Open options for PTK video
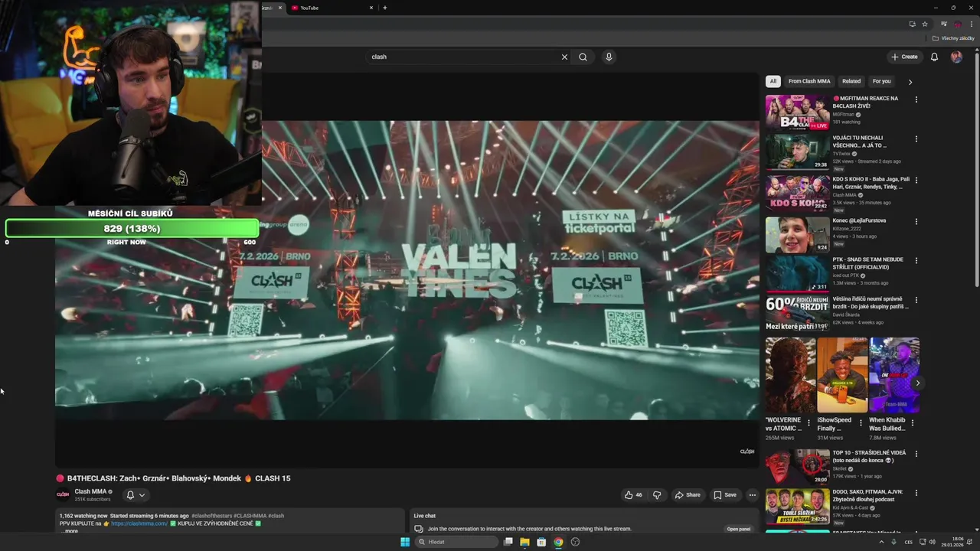 pos(916,260)
